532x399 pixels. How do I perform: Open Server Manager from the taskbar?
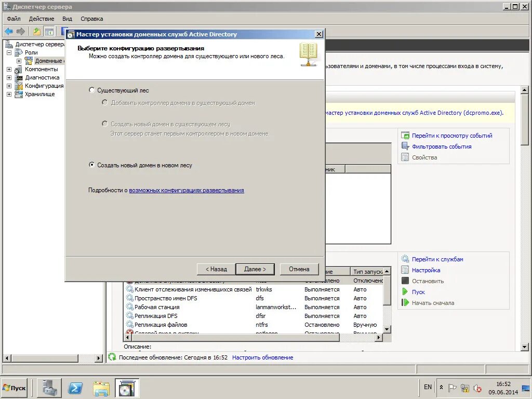click(x=49, y=388)
